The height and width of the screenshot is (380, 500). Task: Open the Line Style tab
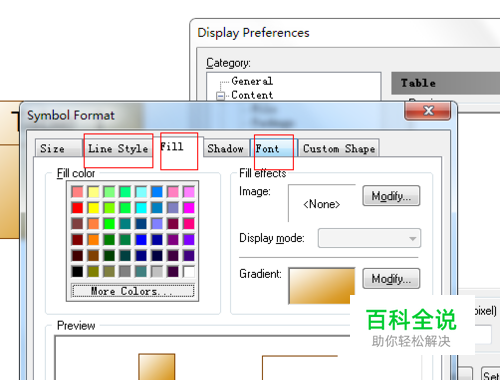[118, 148]
